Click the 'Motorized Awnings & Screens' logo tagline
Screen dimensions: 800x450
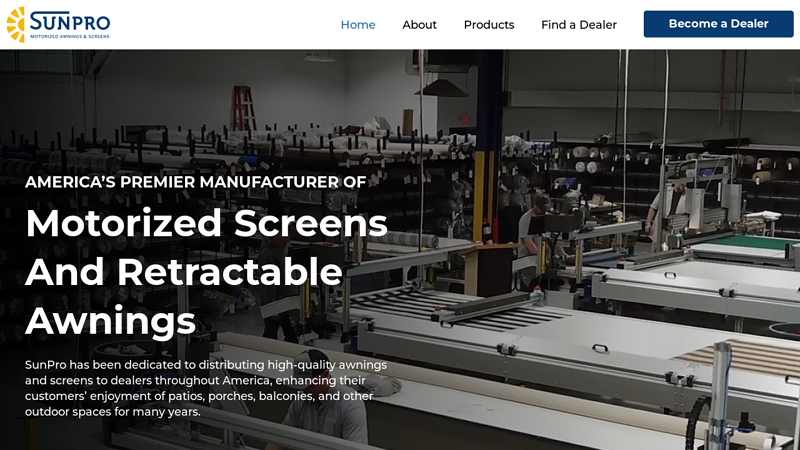click(x=70, y=36)
